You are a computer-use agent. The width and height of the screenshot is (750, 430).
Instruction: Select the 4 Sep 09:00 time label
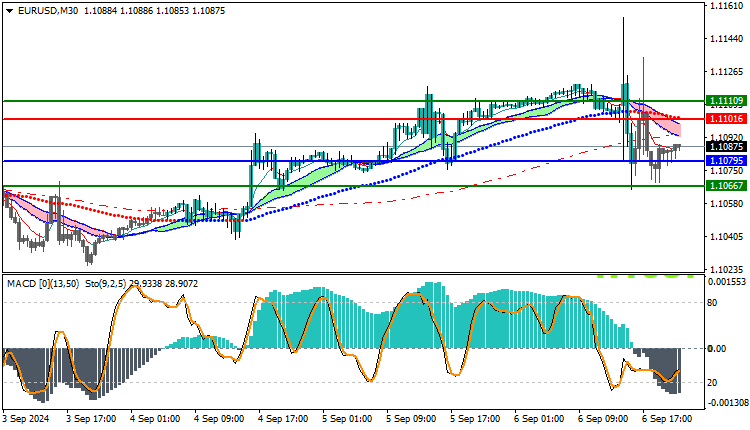click(x=219, y=419)
